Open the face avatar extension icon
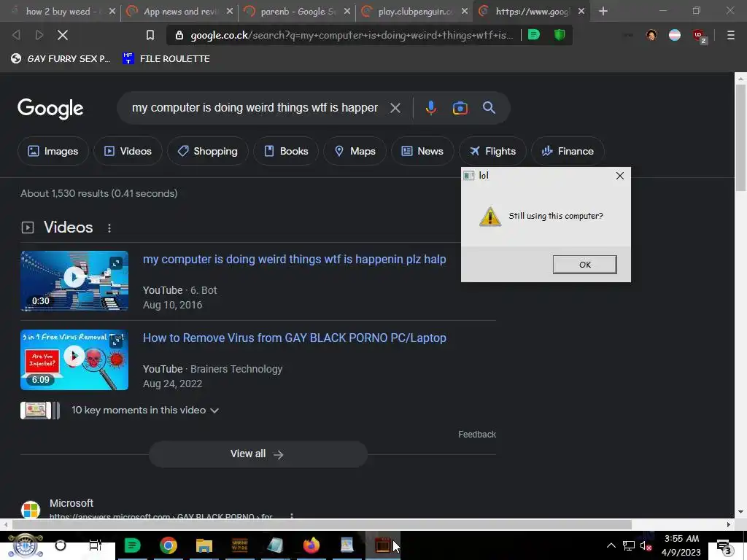This screenshot has height=560, width=747. click(651, 35)
